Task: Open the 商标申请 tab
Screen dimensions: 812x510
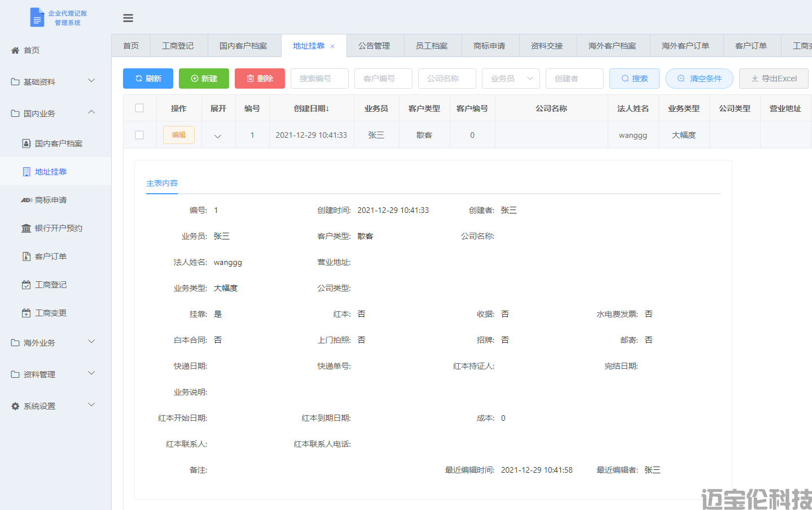Action: tap(489, 46)
